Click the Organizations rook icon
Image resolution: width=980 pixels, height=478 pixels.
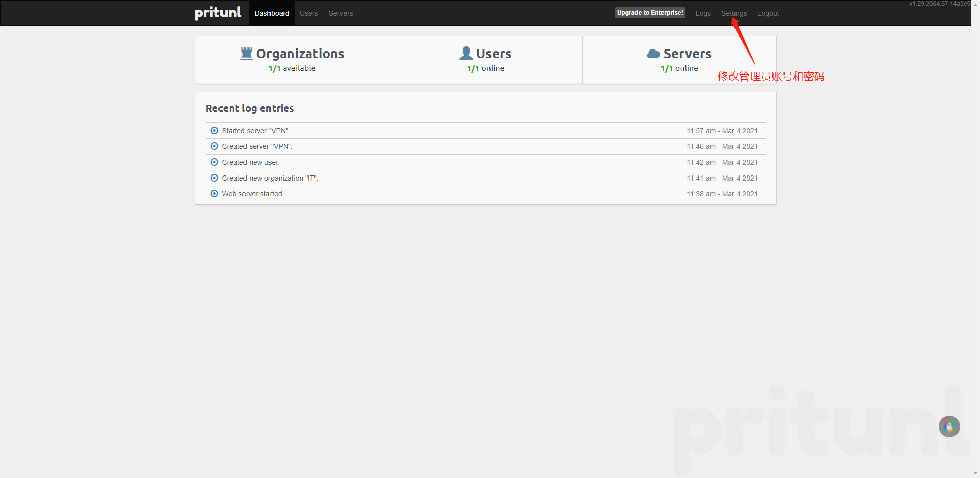tap(247, 53)
